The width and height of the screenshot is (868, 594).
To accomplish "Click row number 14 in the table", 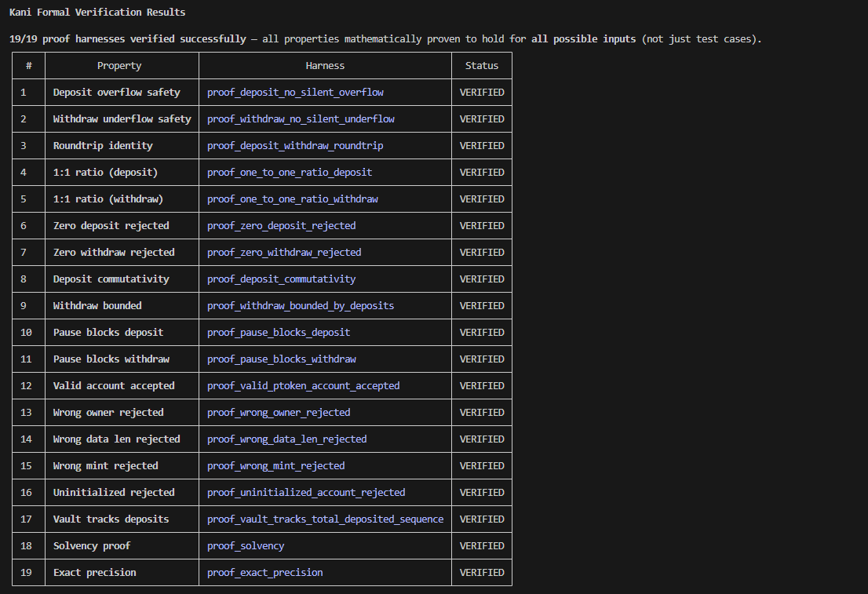I will 26,439.
